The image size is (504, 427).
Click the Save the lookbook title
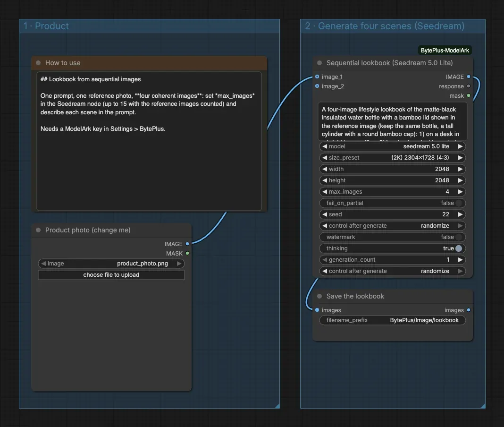point(355,296)
